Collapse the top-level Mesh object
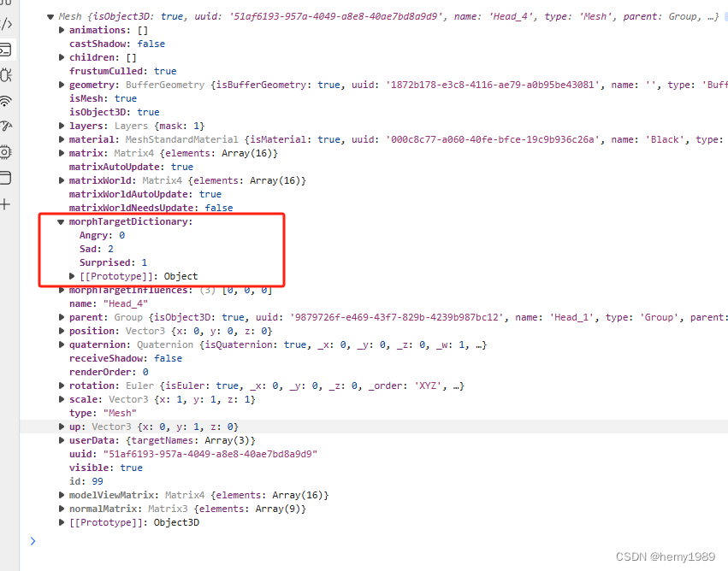This screenshot has width=728, height=571. pos(50,17)
